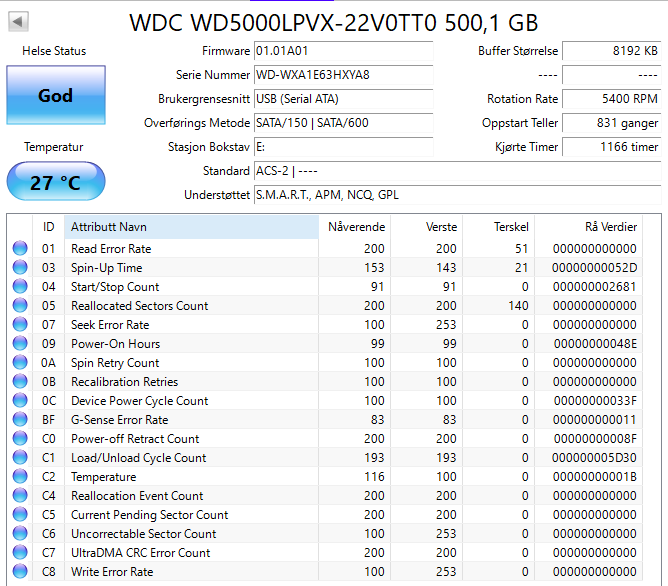Viewport: 668px width, 586px height.
Task: Click the Understøttet features field
Action: point(456,195)
